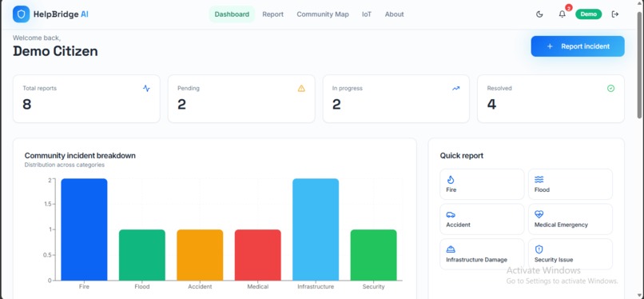This screenshot has height=299, width=644.
Task: Click the Demo Citizen name heading
Action: 55,51
